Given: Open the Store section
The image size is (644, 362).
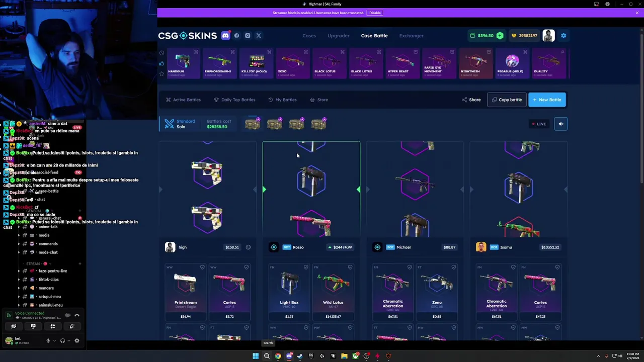Looking at the screenshot, I should 319,100.
